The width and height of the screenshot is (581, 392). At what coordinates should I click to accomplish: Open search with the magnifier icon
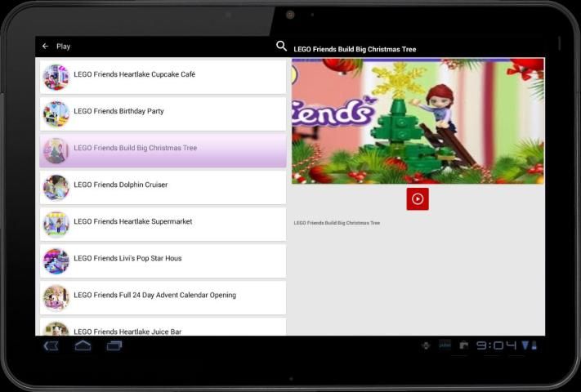tap(282, 47)
